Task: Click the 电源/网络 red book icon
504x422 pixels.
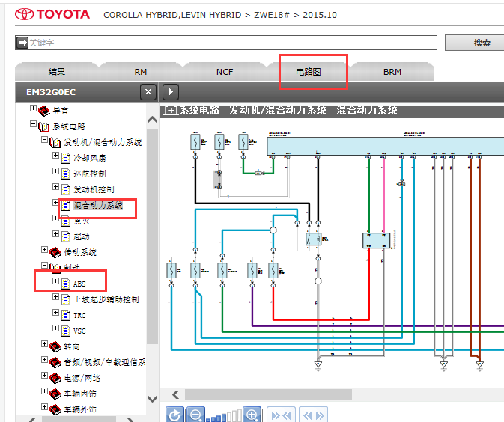Action: tap(55, 378)
